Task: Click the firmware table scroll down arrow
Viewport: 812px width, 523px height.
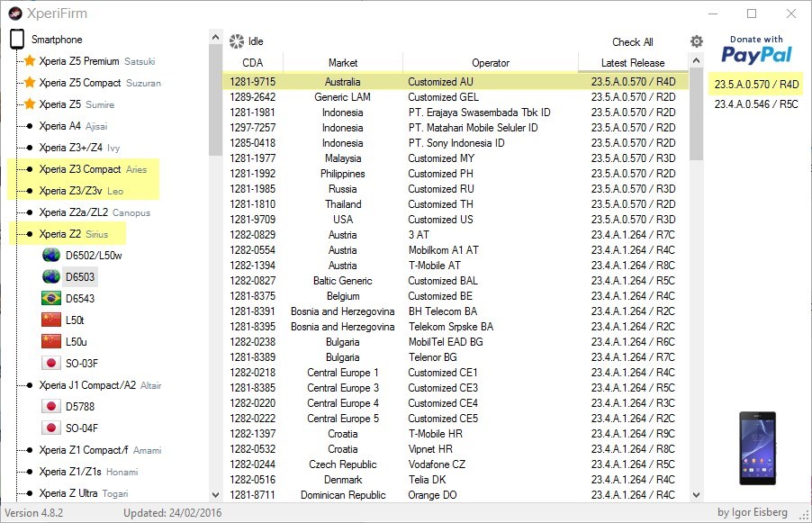Action: click(x=697, y=494)
